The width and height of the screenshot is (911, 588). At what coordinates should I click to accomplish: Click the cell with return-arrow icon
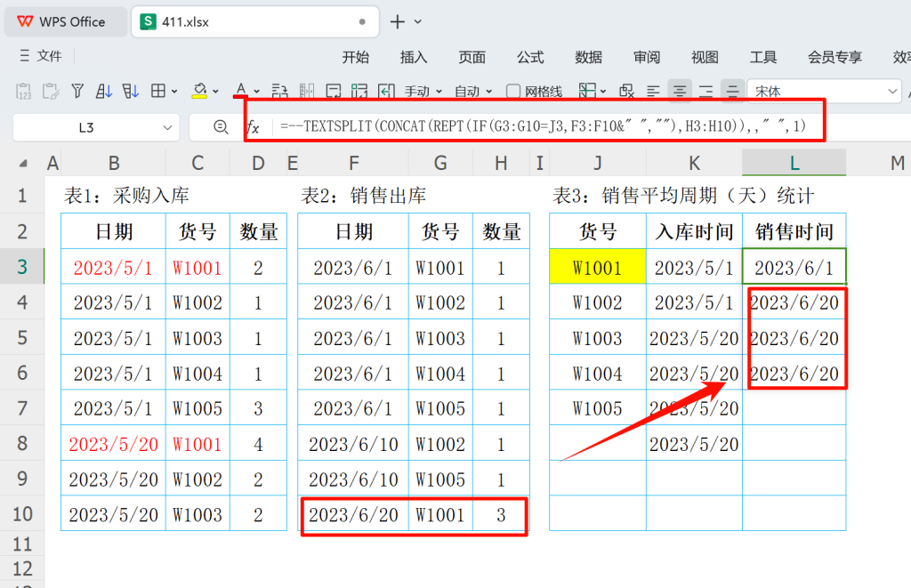(334, 92)
